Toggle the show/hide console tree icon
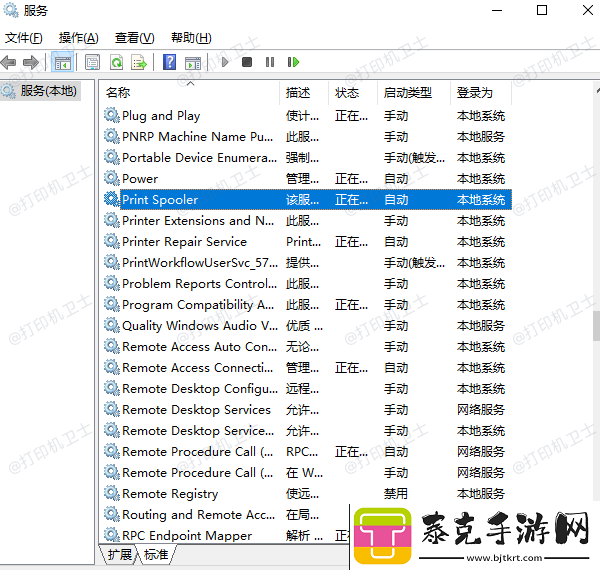The height and width of the screenshot is (570, 600). 62,62
